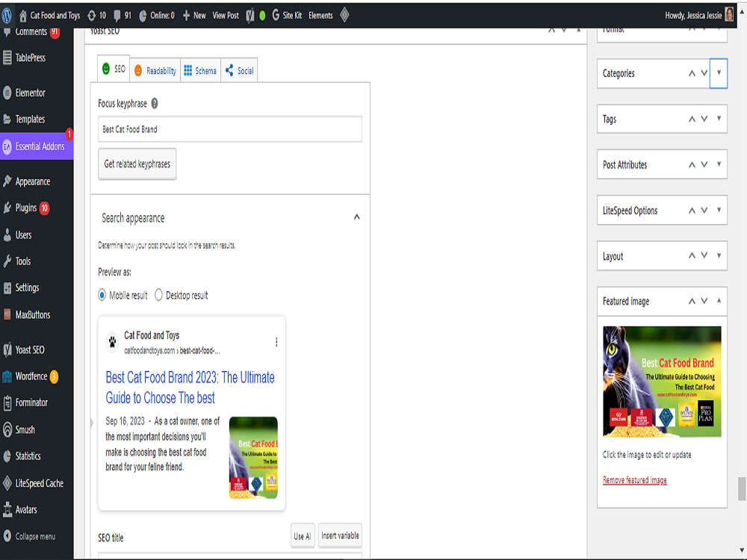Toggle the Tags panel dropdown arrow

coord(719,119)
